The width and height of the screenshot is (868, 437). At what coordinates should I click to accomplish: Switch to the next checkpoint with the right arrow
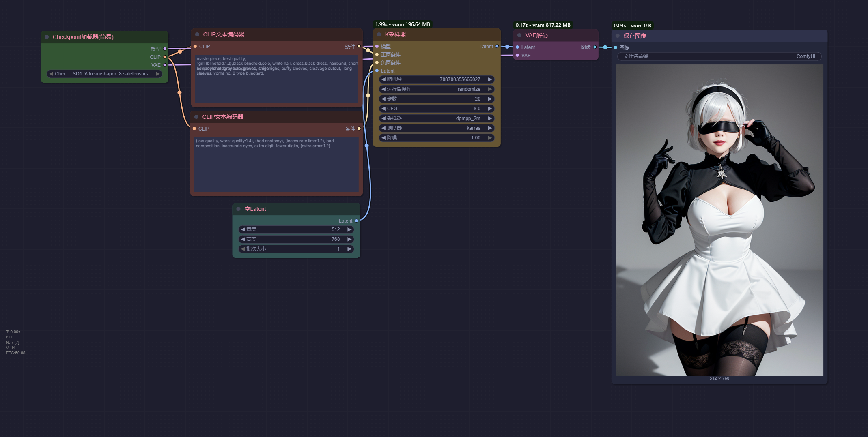(x=157, y=74)
